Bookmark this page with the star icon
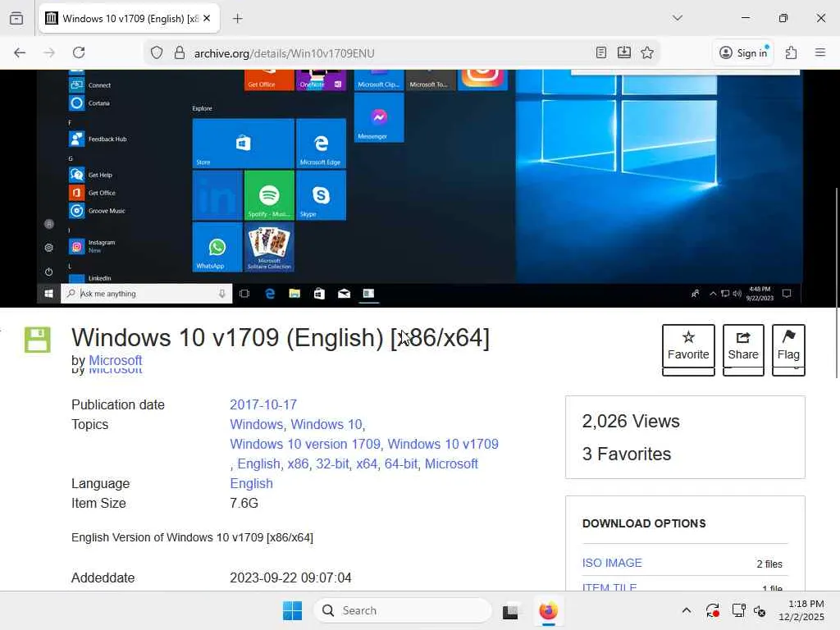840x630 pixels. pyautogui.click(x=647, y=52)
